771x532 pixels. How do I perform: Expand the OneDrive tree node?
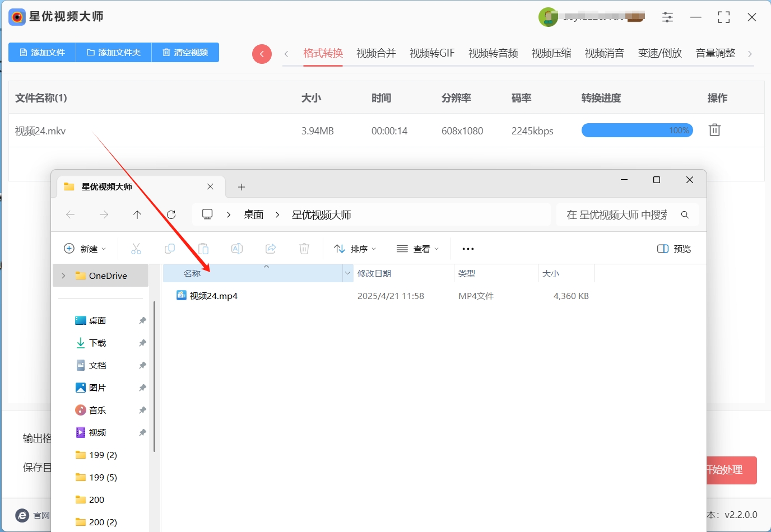pos(63,276)
